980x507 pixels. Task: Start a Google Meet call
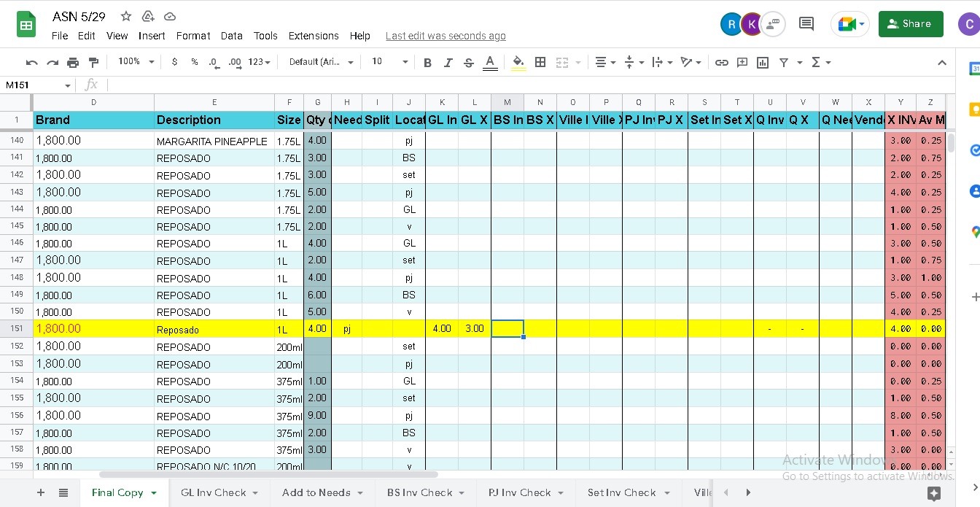850,24
